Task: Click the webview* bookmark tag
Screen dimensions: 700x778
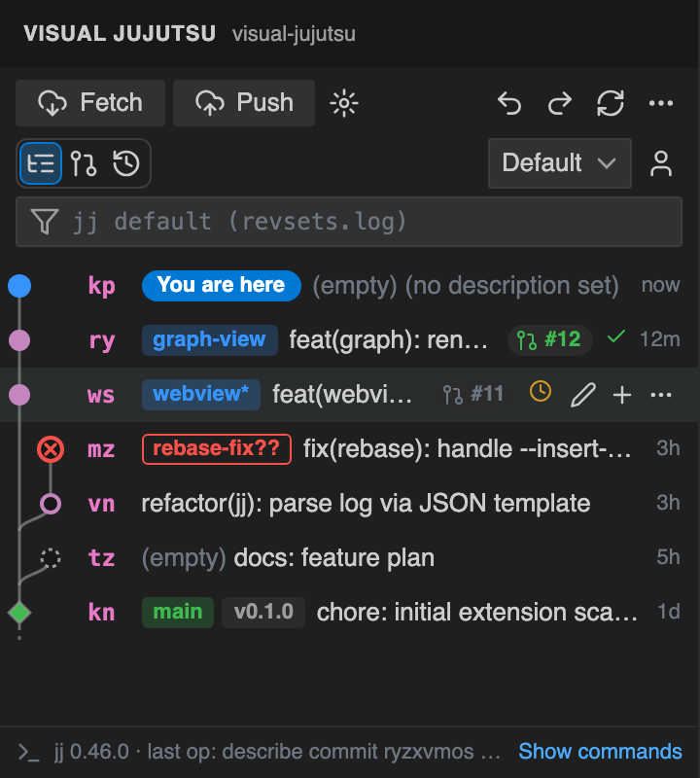Action: 201,395
